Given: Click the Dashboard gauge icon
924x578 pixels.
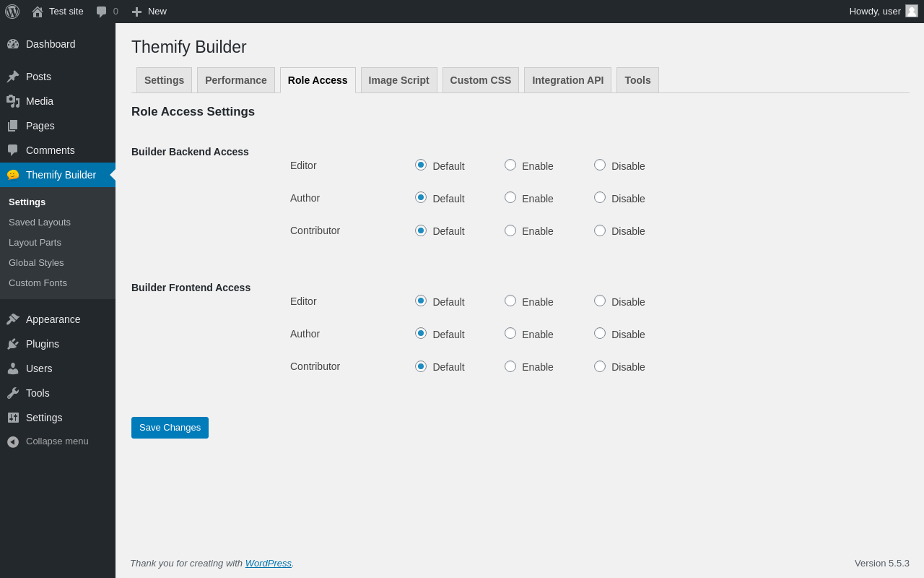Looking at the screenshot, I should click(x=13, y=44).
